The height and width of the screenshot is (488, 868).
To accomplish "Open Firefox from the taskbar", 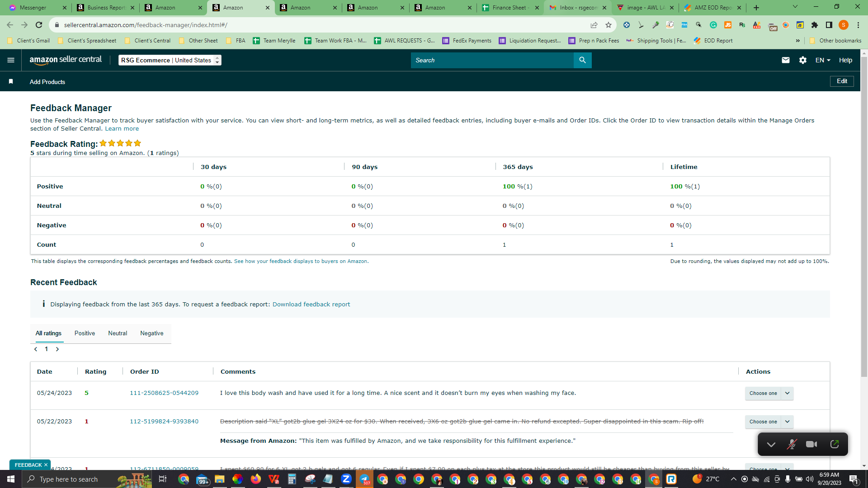I will [x=256, y=479].
